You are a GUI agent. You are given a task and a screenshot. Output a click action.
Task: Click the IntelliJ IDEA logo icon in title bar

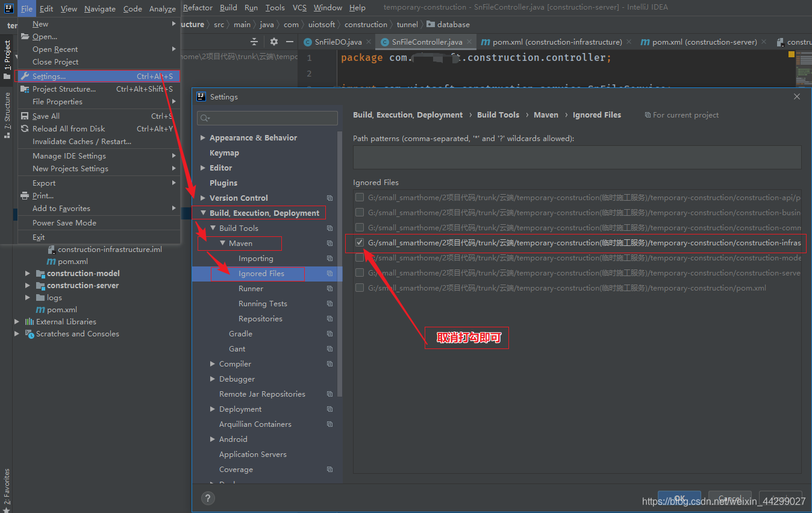click(9, 8)
